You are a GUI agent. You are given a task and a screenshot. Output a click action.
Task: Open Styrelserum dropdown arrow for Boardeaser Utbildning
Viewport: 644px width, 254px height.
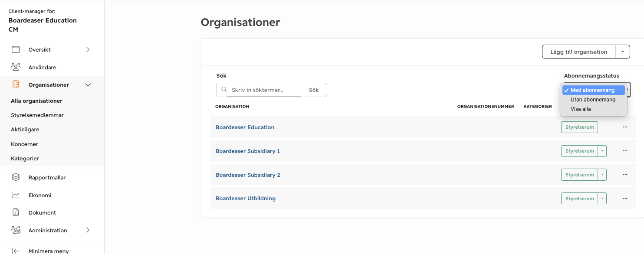coord(602,199)
